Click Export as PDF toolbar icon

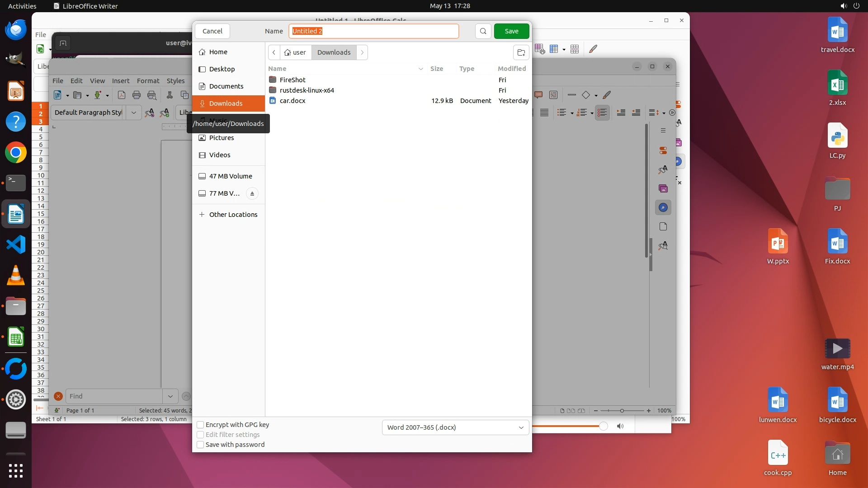pyautogui.click(x=121, y=95)
